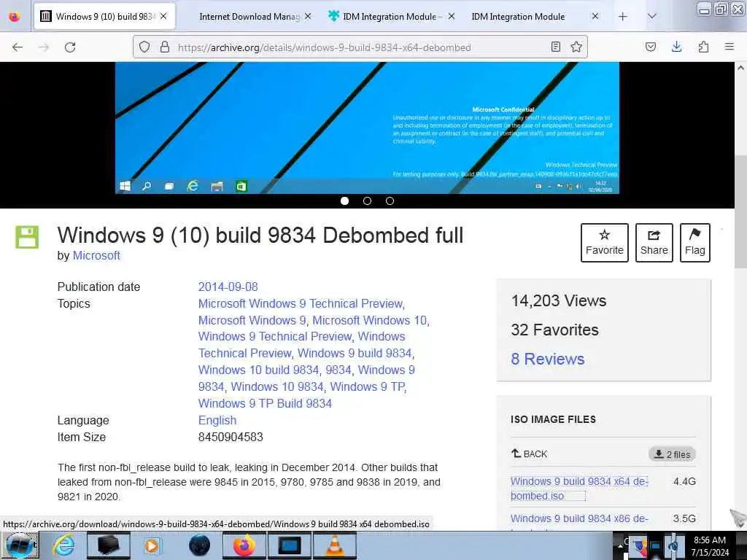747x560 pixels.
Task: Reload the page with the refresh icon
Action: tap(70, 47)
